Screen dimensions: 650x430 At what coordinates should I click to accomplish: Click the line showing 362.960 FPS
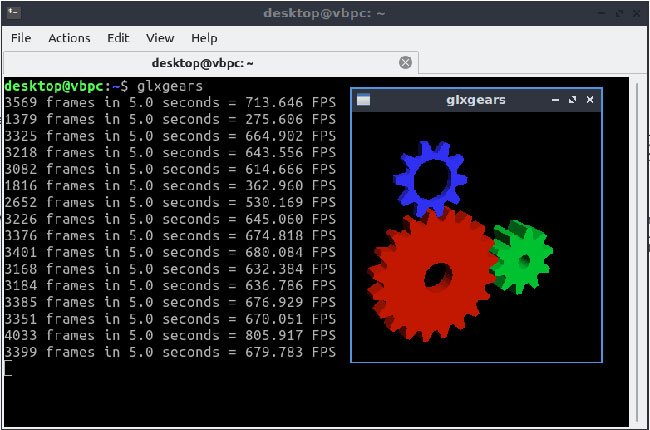(170, 186)
